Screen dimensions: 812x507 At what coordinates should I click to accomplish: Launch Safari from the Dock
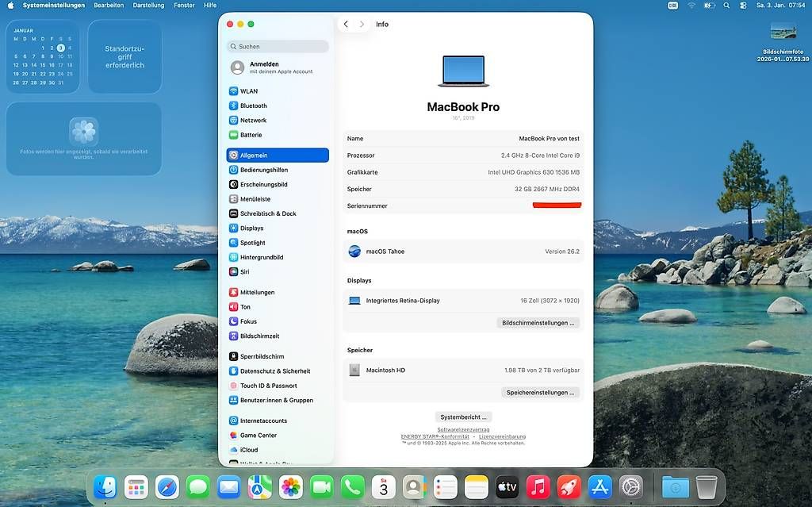[x=167, y=487]
